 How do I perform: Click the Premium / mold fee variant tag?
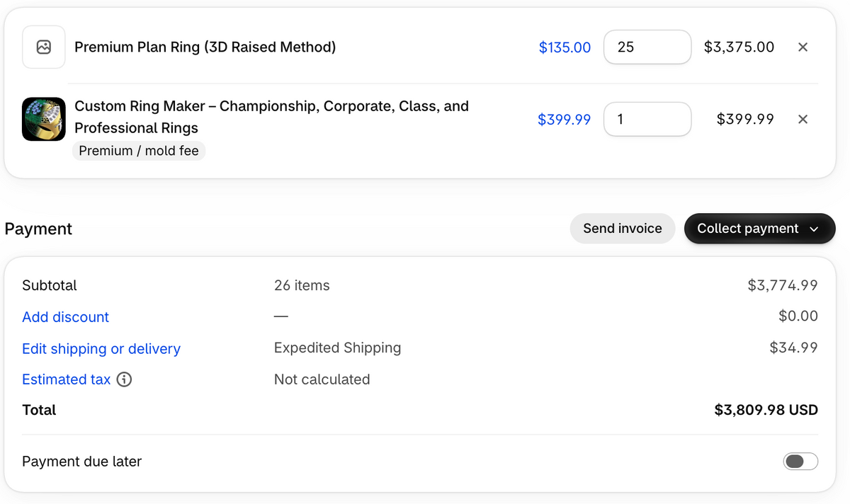[139, 151]
